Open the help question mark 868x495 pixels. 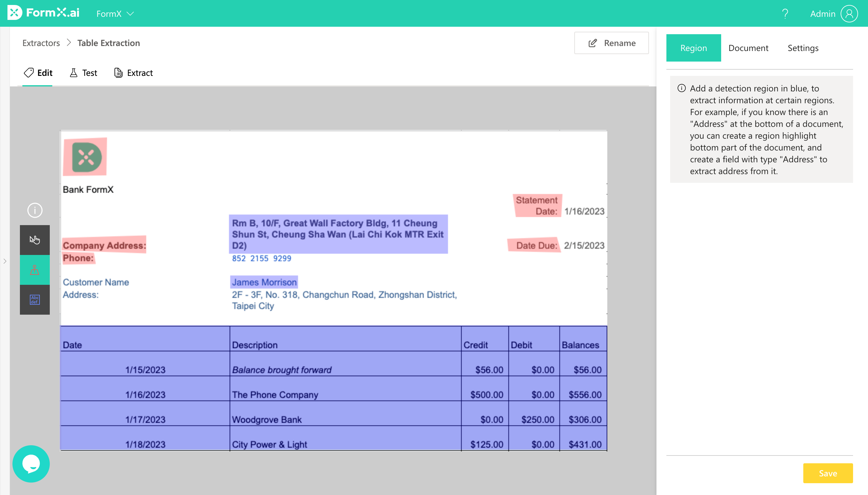click(x=785, y=13)
